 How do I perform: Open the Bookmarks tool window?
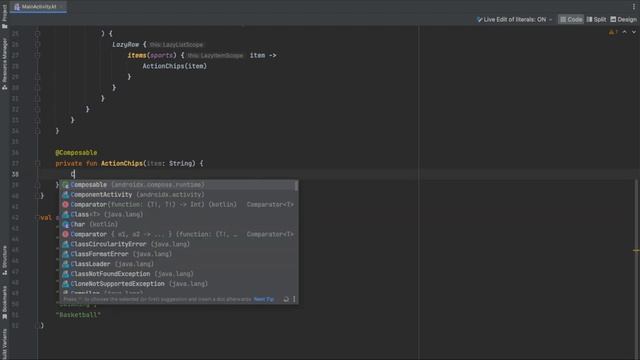[4, 302]
